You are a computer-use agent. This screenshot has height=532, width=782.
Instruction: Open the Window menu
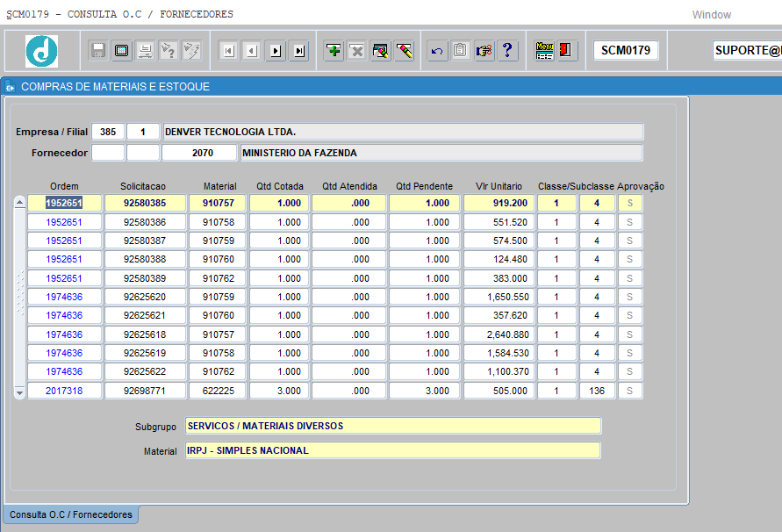pos(711,14)
